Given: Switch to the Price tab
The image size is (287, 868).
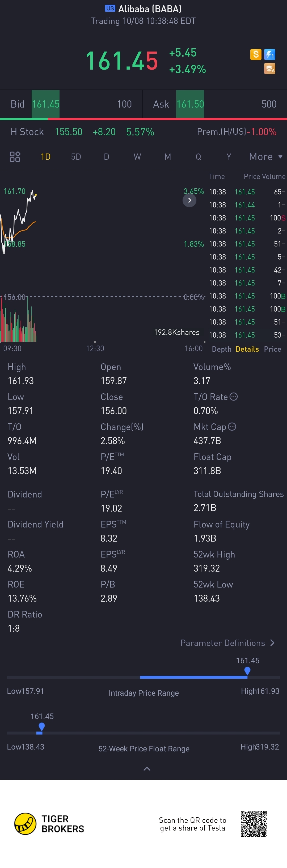Looking at the screenshot, I should click(272, 349).
